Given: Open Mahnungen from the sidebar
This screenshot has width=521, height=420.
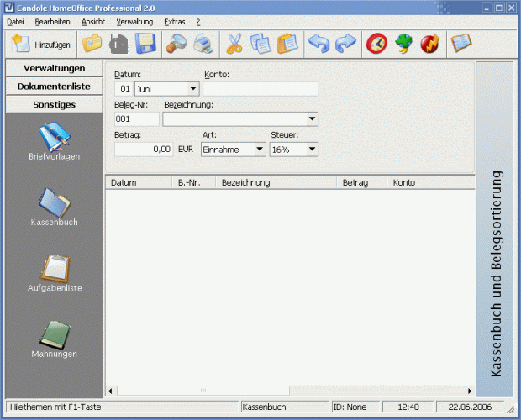Looking at the screenshot, I should [x=54, y=339].
